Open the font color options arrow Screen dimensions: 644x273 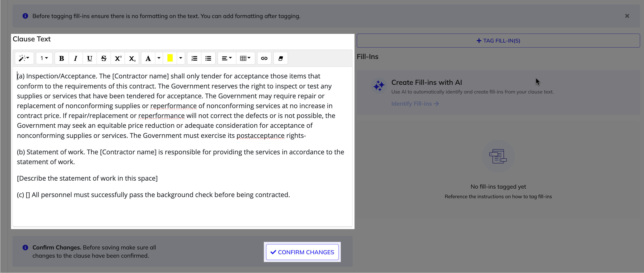159,58
